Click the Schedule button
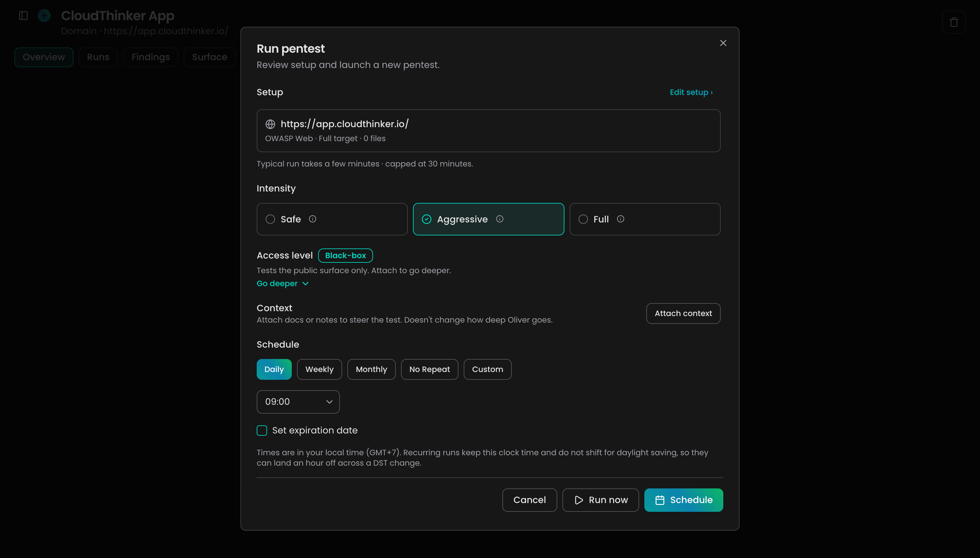 click(684, 500)
